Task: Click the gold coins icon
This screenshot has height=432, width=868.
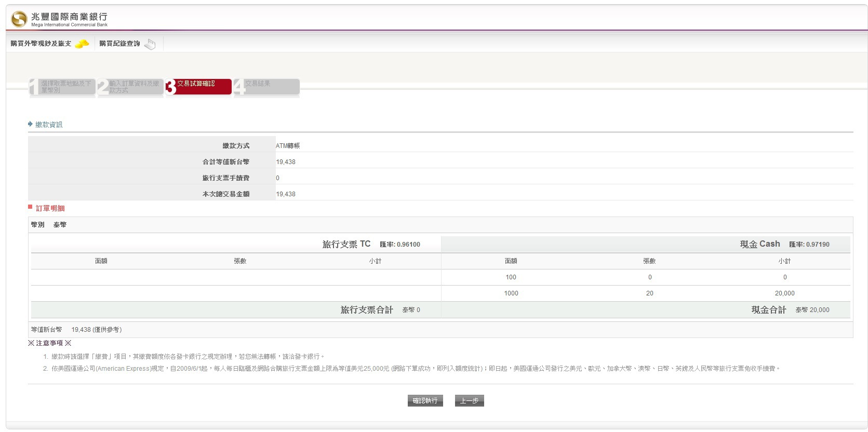Action: pyautogui.click(x=82, y=44)
